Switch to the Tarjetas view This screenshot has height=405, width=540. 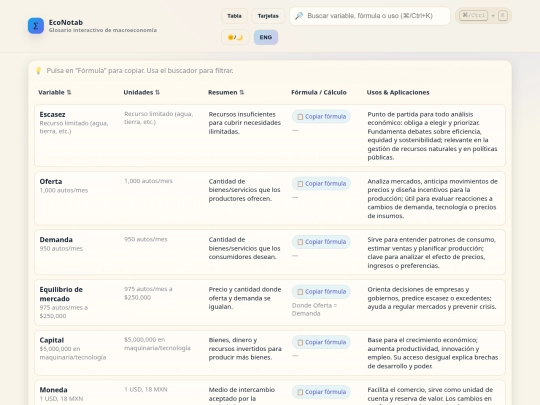point(268,16)
